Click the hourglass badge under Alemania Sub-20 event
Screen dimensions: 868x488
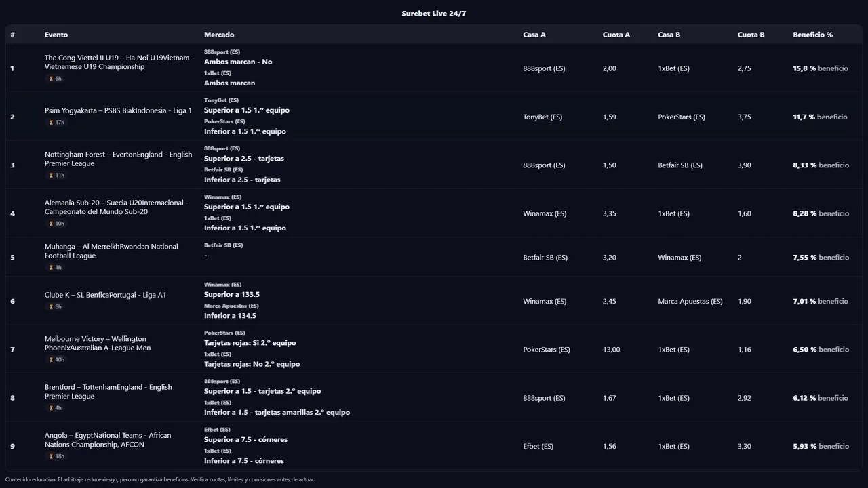(x=56, y=224)
